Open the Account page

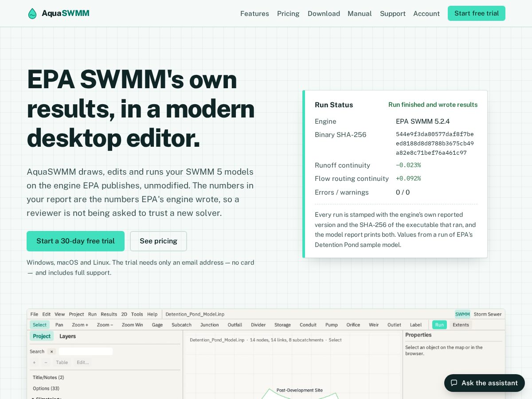point(426,14)
